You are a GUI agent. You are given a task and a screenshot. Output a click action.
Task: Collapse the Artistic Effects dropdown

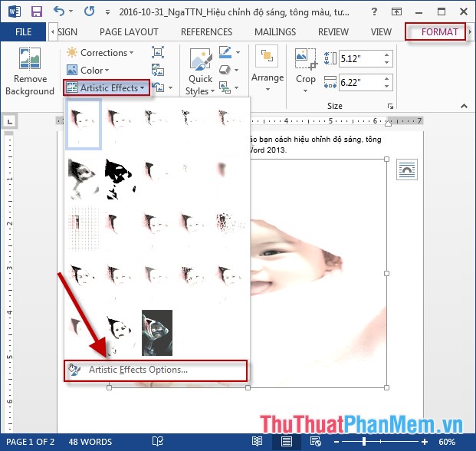(107, 87)
